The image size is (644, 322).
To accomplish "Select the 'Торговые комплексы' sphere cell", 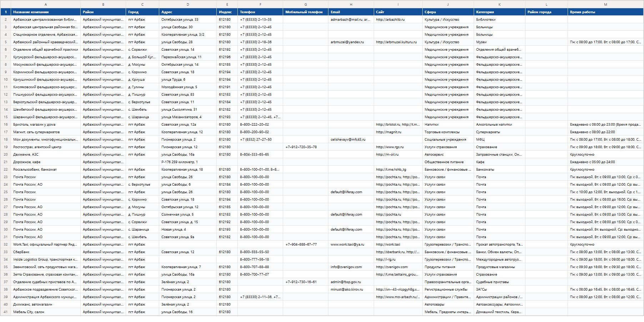I will pyautogui.click(x=448, y=132).
